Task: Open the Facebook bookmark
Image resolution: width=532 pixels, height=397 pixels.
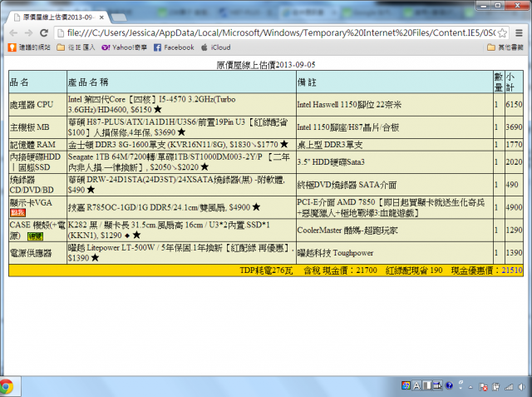Action: [174, 47]
